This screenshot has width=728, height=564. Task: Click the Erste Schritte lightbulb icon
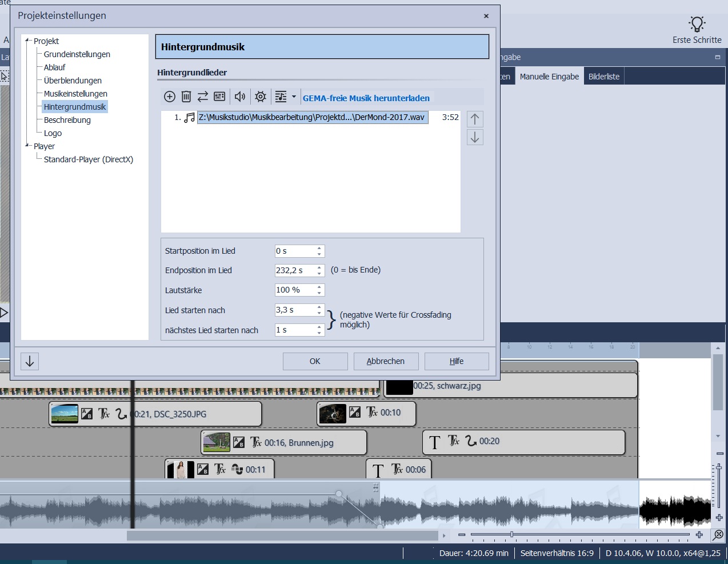697,24
